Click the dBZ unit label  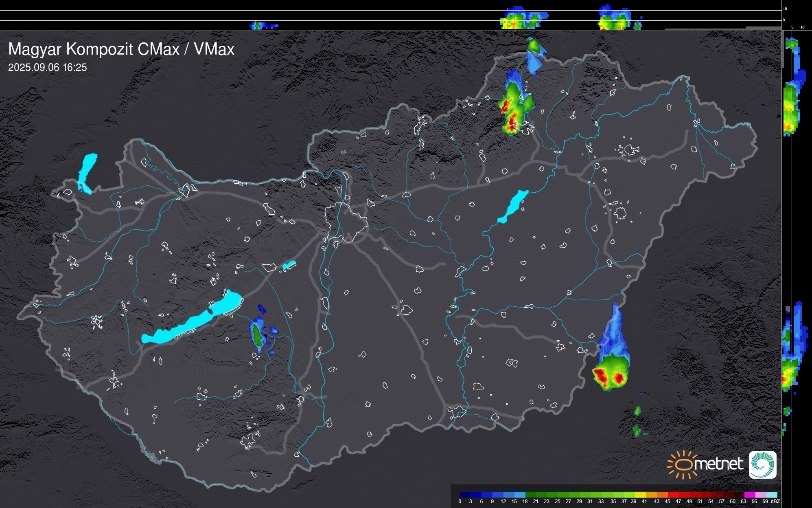pos(775,501)
